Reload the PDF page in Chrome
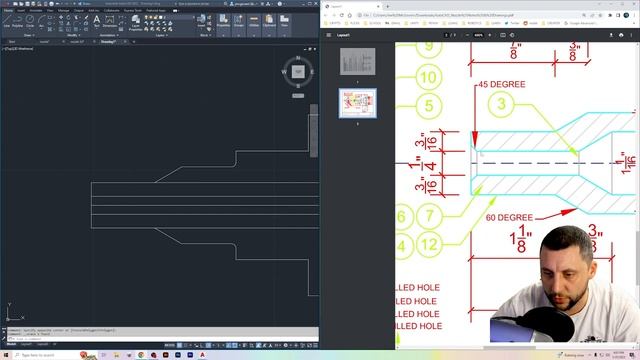The image size is (640, 360). point(342,15)
